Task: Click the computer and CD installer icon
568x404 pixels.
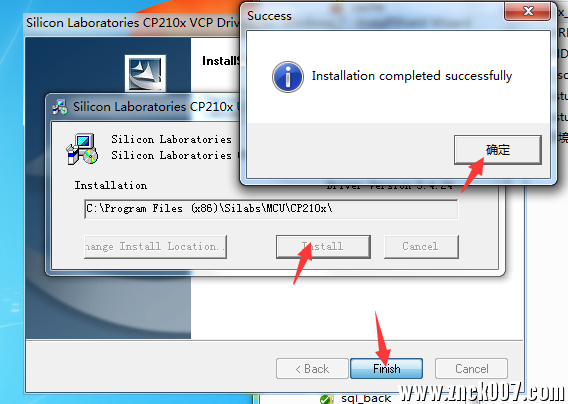Action: click(x=82, y=149)
